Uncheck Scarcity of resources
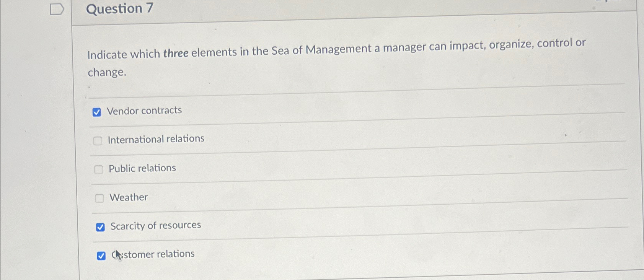The width and height of the screenshot is (644, 280). pos(101,227)
